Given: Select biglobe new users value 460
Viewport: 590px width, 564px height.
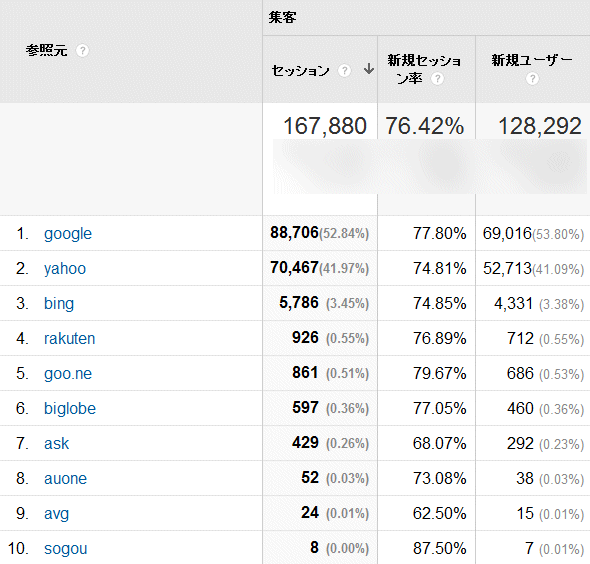Looking at the screenshot, I should [520, 409].
